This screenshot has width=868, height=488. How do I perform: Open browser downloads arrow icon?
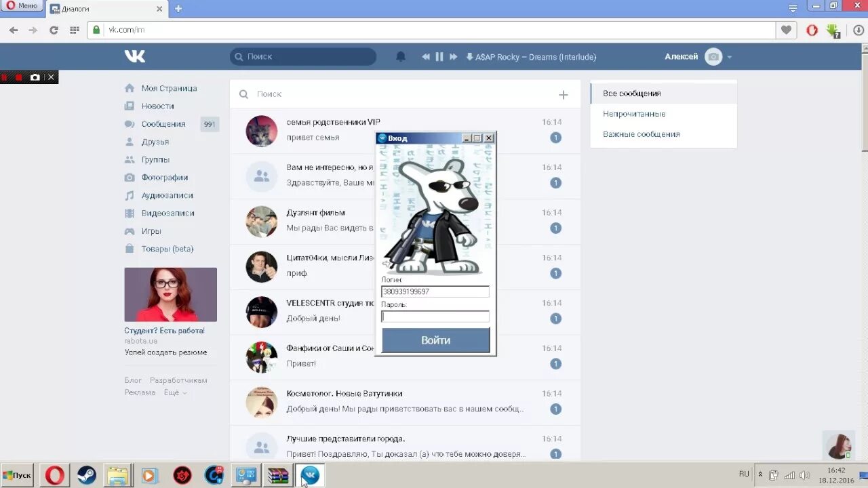click(859, 30)
